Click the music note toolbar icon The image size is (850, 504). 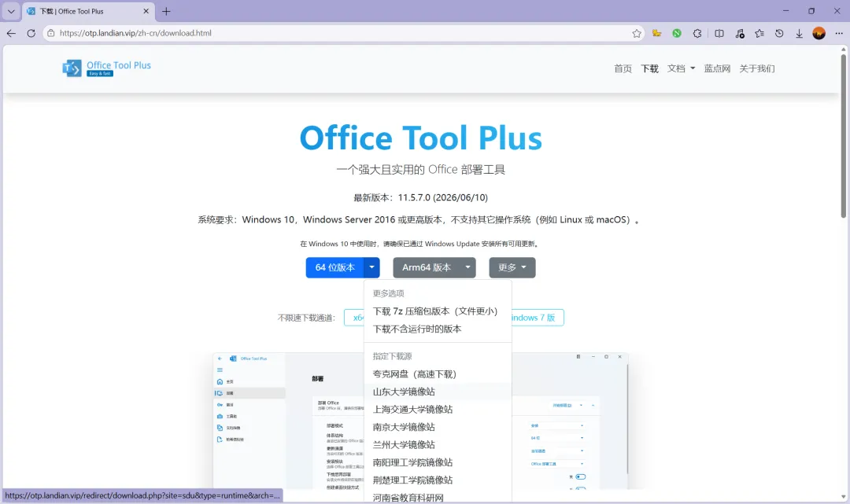point(739,33)
